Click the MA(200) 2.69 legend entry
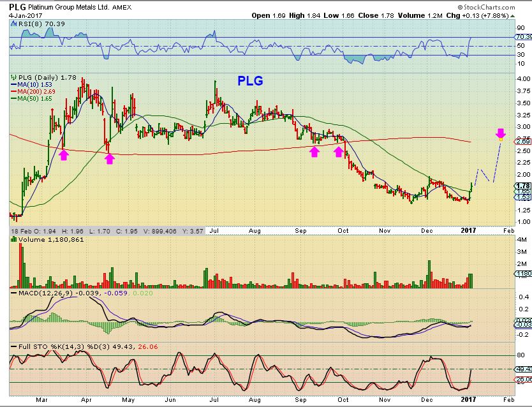532x407 pixels. tap(33, 92)
